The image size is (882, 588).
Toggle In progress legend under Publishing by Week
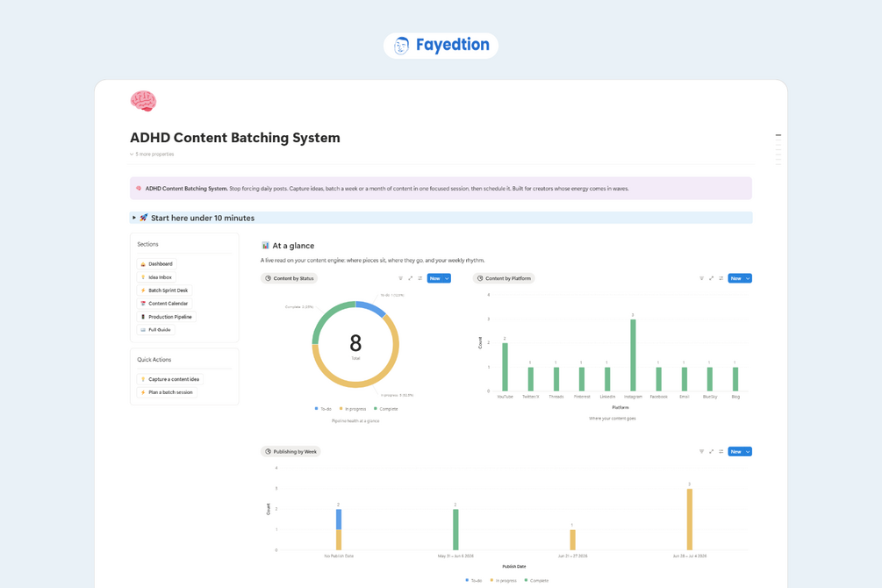504,581
